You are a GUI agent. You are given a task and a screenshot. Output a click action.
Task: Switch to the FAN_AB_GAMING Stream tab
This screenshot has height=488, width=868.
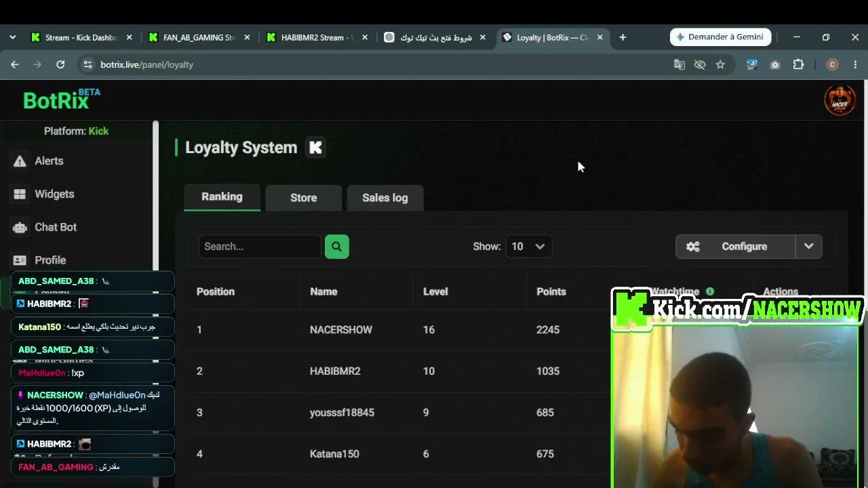(199, 37)
